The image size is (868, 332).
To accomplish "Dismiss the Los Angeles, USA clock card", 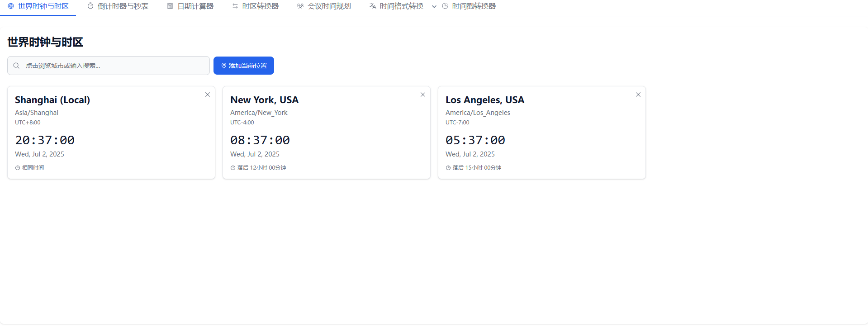I will [638, 95].
